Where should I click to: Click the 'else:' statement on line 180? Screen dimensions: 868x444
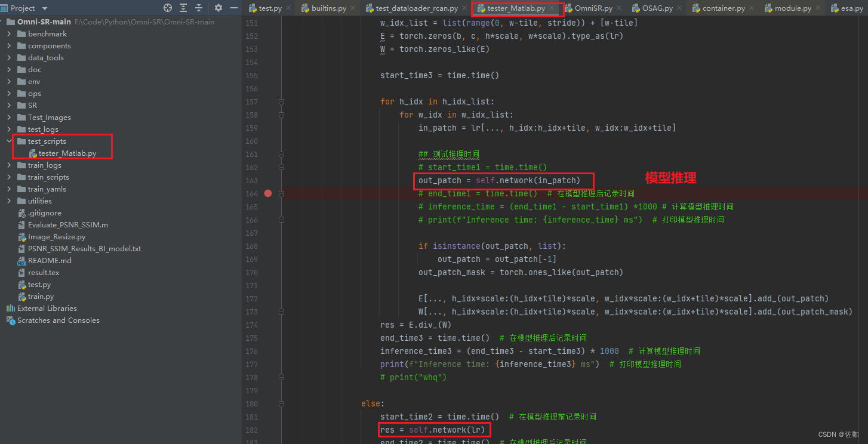pyautogui.click(x=373, y=403)
